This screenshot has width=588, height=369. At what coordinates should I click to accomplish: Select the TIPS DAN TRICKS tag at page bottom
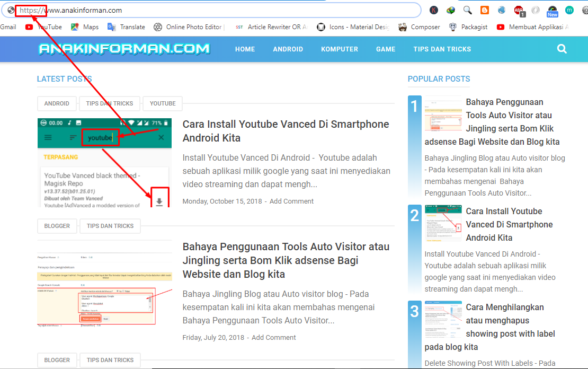(110, 360)
